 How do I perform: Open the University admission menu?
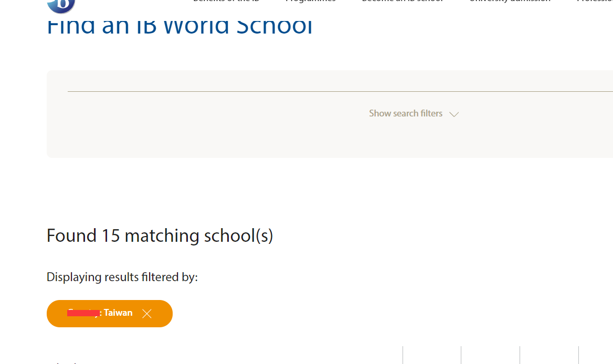510,1
